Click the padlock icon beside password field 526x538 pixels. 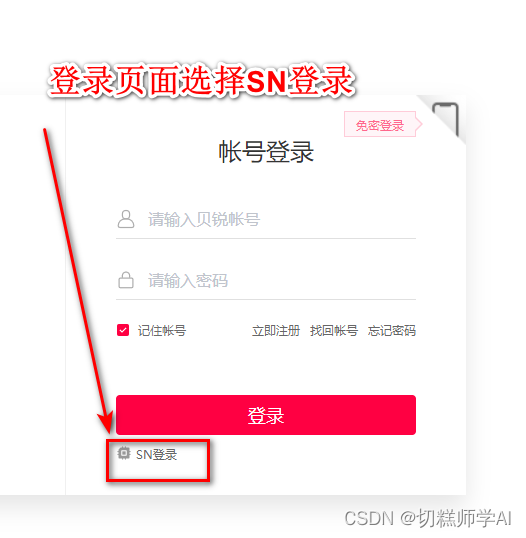(126, 280)
